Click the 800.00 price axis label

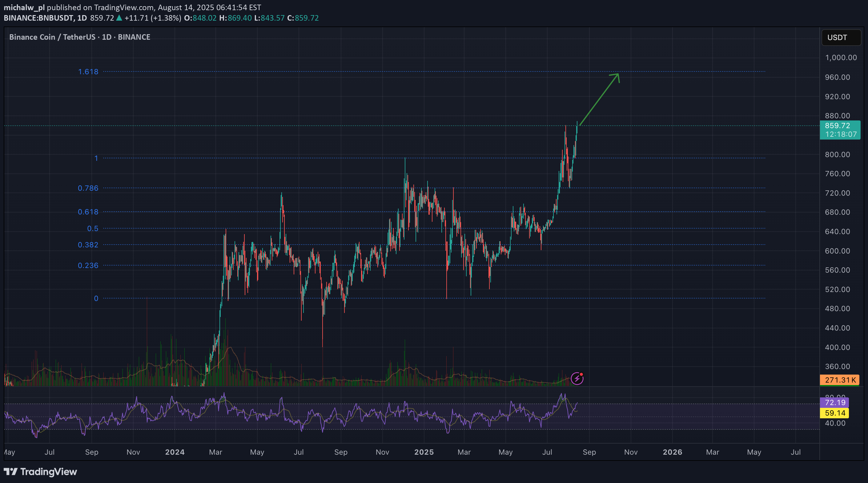point(837,154)
